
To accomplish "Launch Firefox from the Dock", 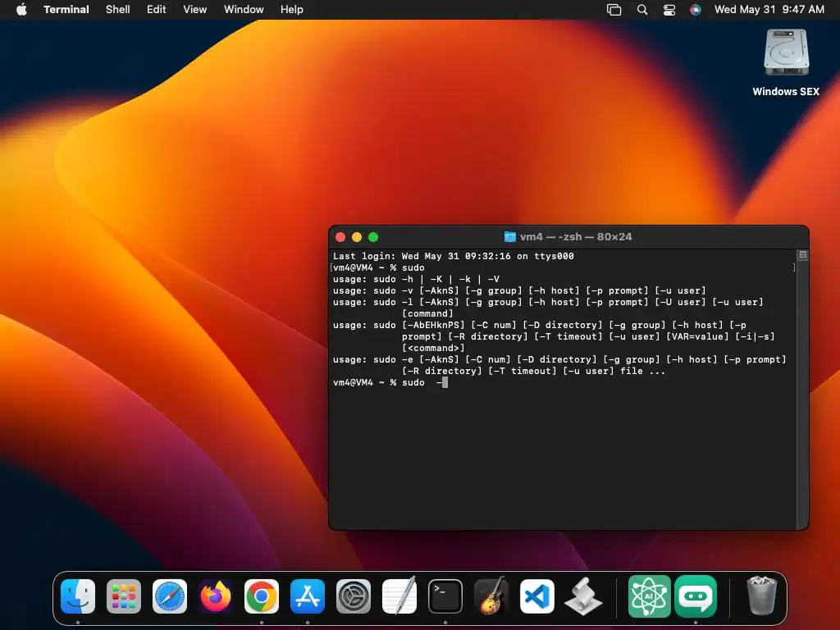I will (216, 596).
